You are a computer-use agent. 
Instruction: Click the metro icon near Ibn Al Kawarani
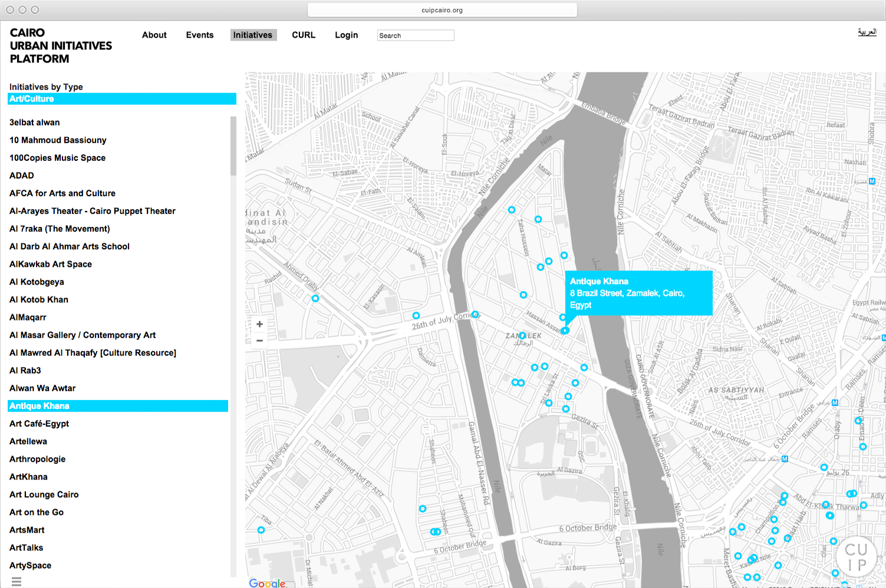pos(872,181)
